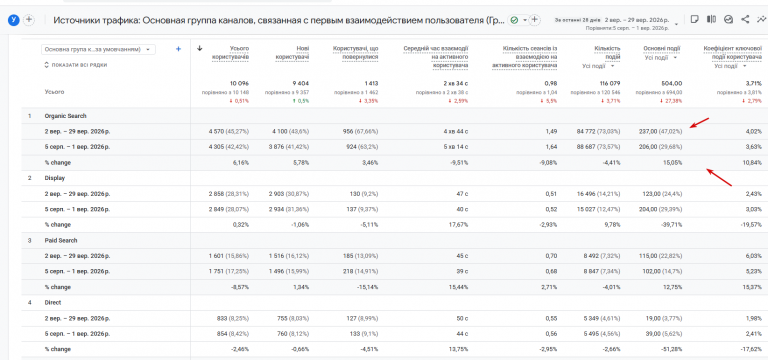
Task: Click Display key events change '-39,71%'
Action: tap(672, 225)
